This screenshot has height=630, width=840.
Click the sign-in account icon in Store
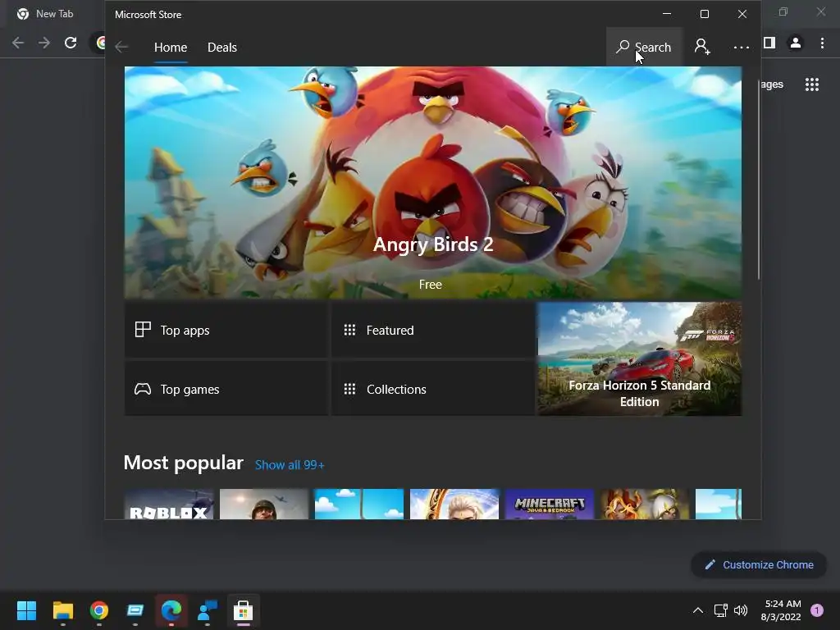[x=702, y=47]
